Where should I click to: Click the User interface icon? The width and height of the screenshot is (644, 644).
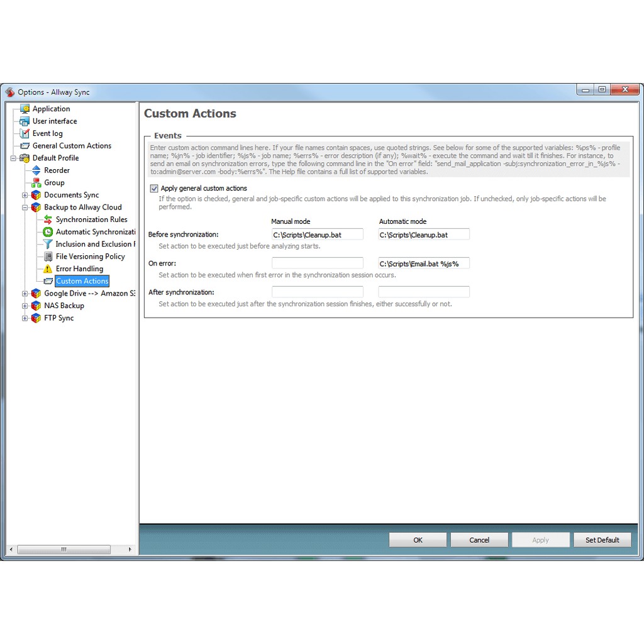point(25,121)
